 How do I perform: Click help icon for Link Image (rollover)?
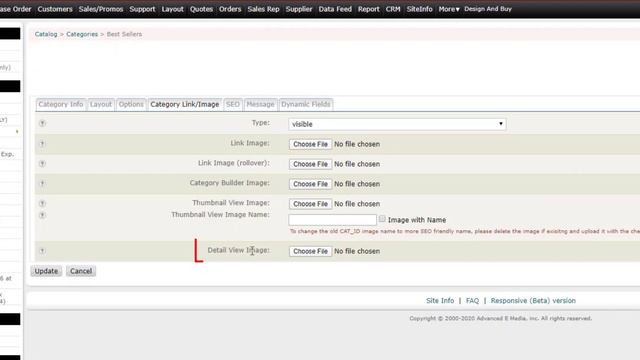click(x=42, y=164)
